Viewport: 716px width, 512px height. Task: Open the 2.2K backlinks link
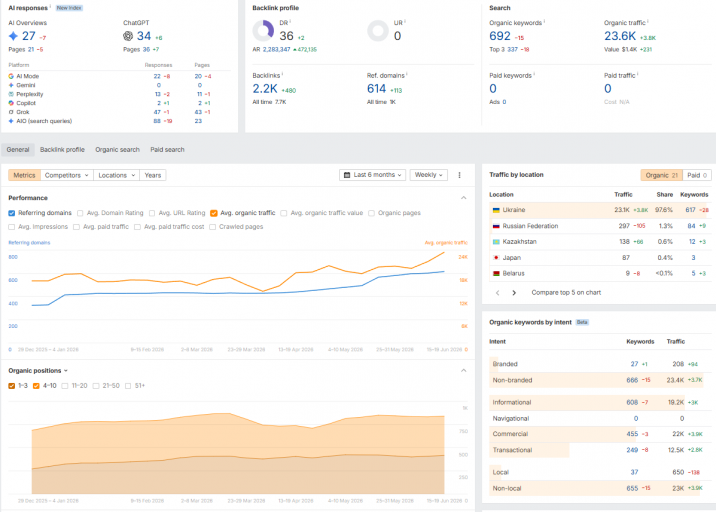click(265, 89)
